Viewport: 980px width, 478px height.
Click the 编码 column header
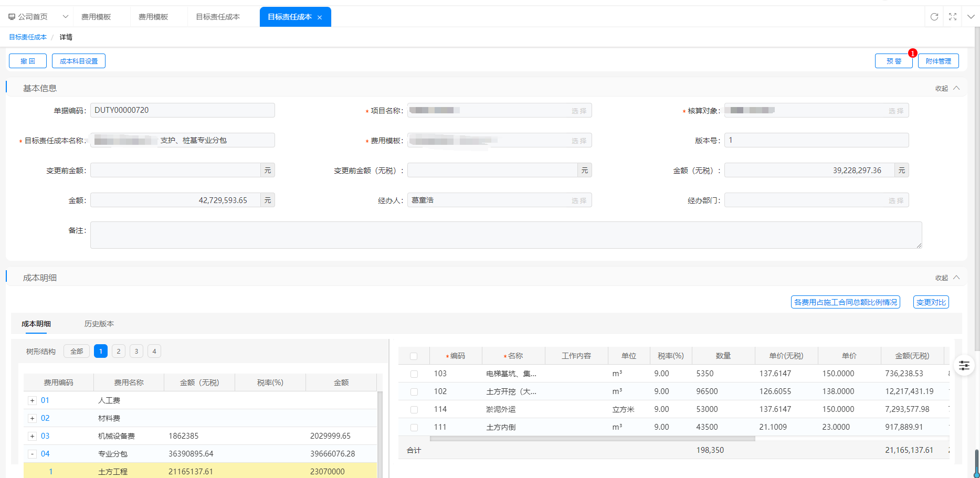(456, 356)
